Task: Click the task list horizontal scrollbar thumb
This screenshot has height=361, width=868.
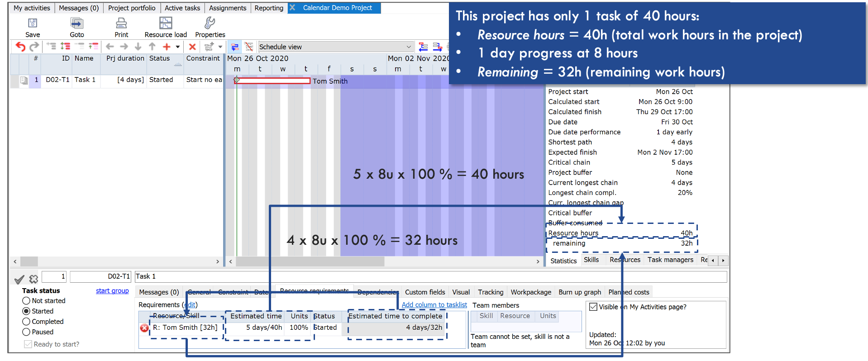Action: pos(29,261)
